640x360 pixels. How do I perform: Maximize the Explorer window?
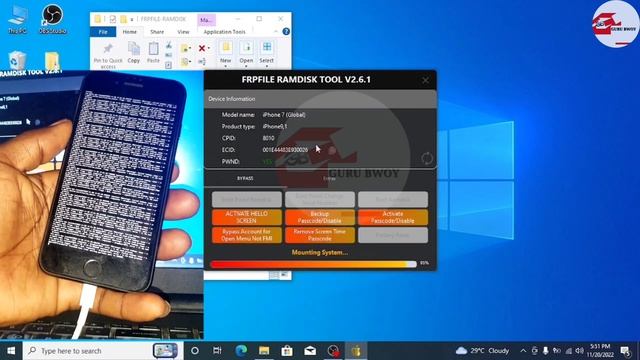259,19
